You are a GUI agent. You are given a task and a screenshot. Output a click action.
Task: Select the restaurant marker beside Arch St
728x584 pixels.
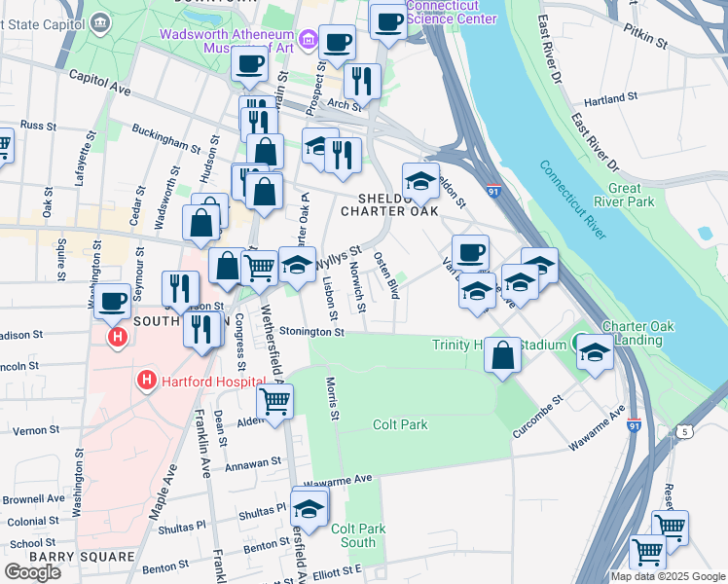[x=362, y=84]
